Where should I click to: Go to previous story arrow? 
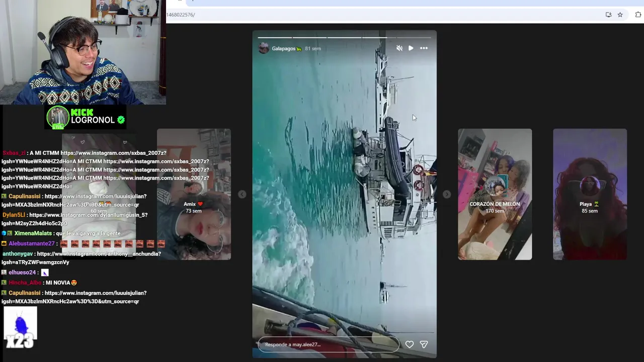pos(242,194)
